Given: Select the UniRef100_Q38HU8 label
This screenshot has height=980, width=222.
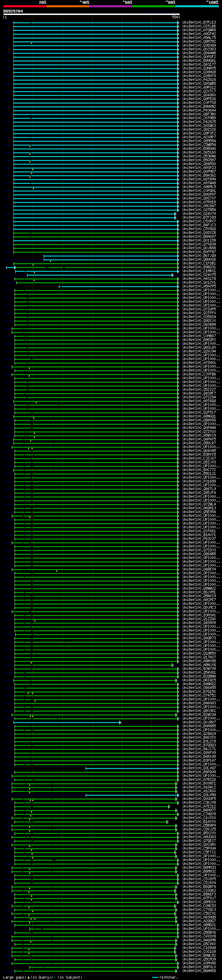Looking at the screenshot, I should [199, 72].
